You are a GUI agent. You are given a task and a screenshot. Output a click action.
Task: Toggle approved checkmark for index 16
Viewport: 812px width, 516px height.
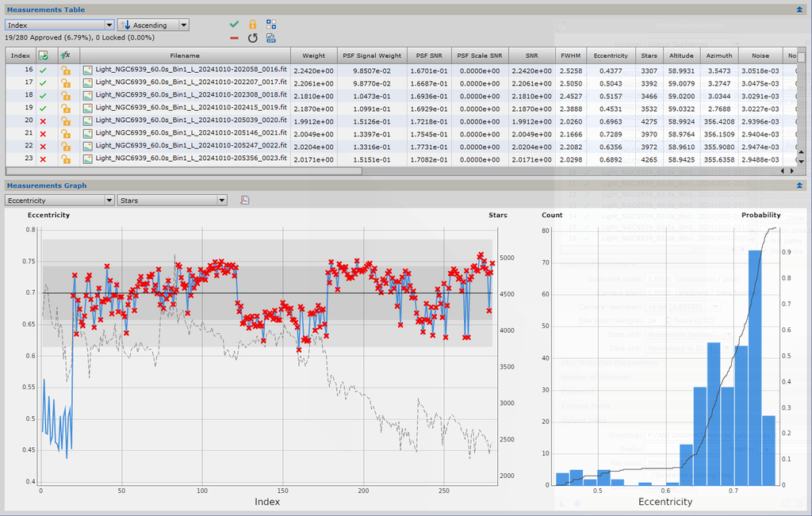point(43,71)
